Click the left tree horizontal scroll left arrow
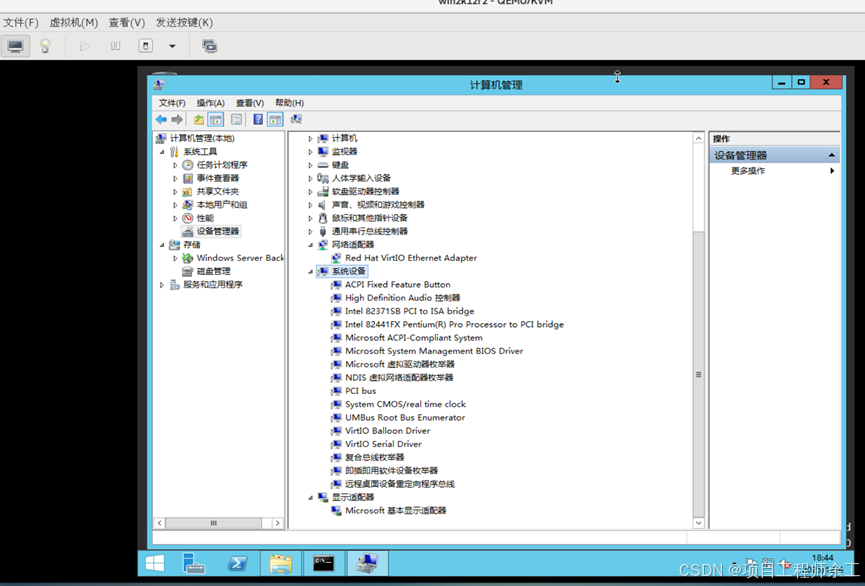This screenshot has width=865, height=586. point(159,523)
